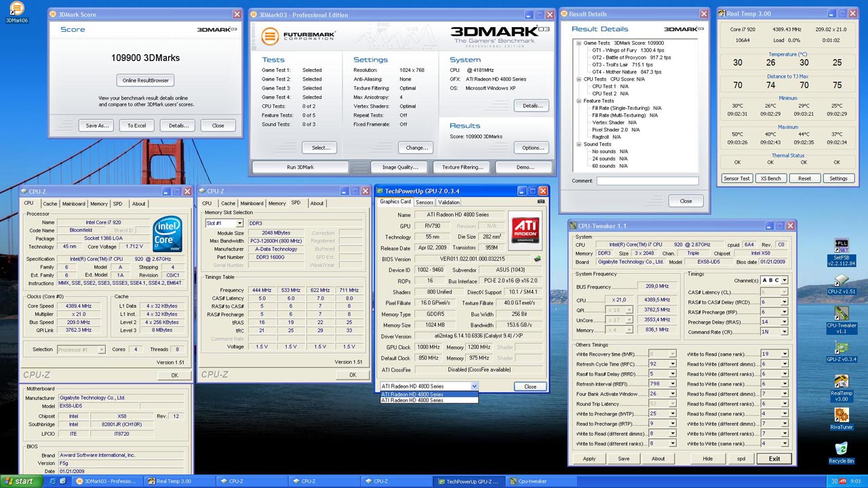This screenshot has height=488, width=868.
Task: Collapse the Game Tests tree node
Action: [x=578, y=43]
